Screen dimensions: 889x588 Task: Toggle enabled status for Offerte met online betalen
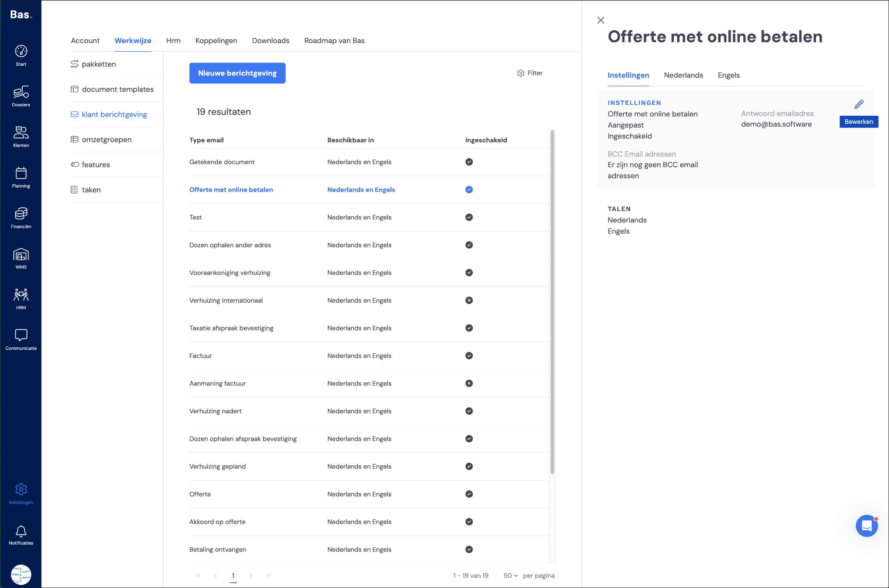pos(469,190)
